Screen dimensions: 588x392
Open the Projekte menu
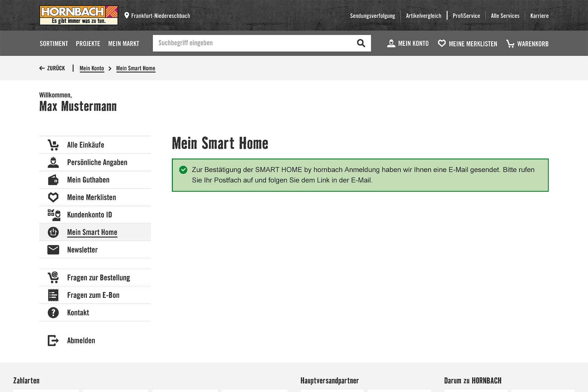[x=88, y=44]
